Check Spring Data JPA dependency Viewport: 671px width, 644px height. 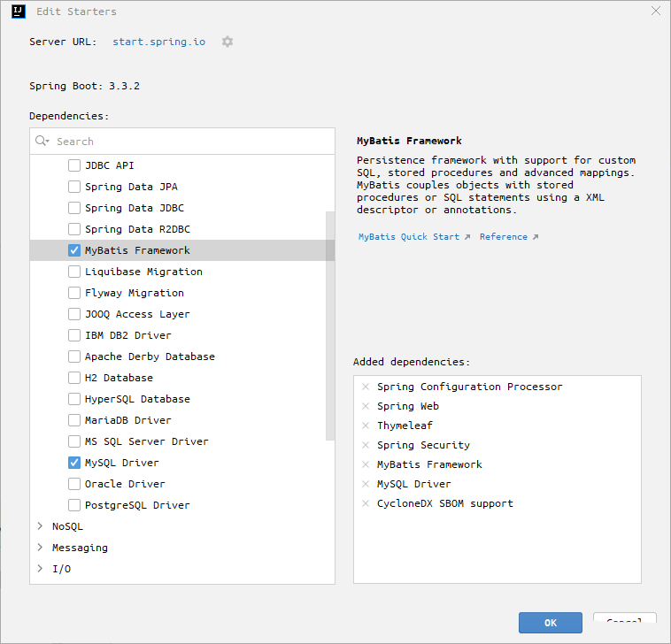74,187
